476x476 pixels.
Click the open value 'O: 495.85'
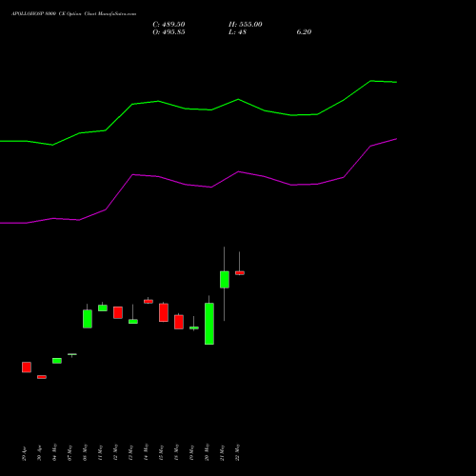pyautogui.click(x=169, y=32)
